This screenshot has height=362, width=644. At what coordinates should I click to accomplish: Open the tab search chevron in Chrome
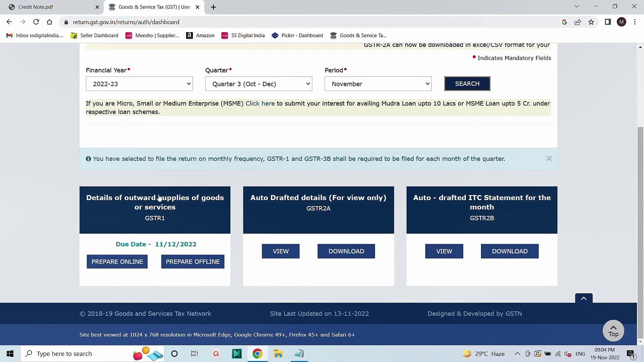coord(577,7)
